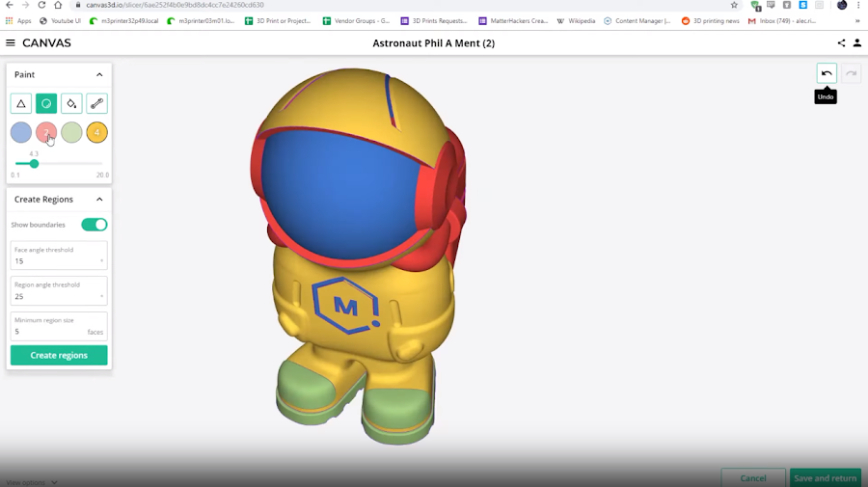Click the brush size slider handle
Viewport: 868px width, 487px height.
pos(35,164)
